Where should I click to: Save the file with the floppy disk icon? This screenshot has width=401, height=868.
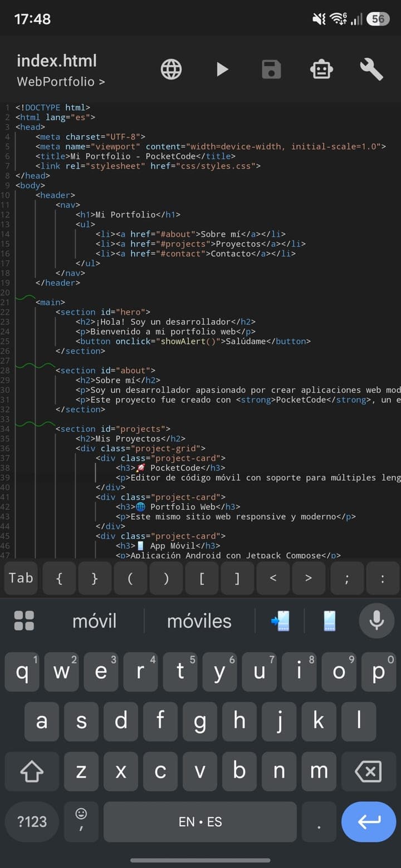[272, 70]
